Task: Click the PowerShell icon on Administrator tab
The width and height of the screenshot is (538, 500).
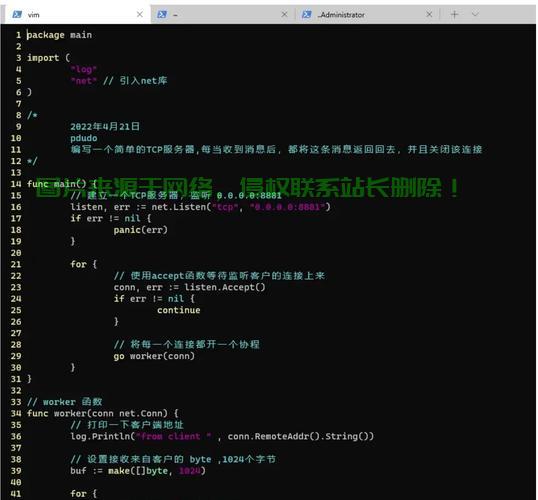Action: pyautogui.click(x=307, y=14)
